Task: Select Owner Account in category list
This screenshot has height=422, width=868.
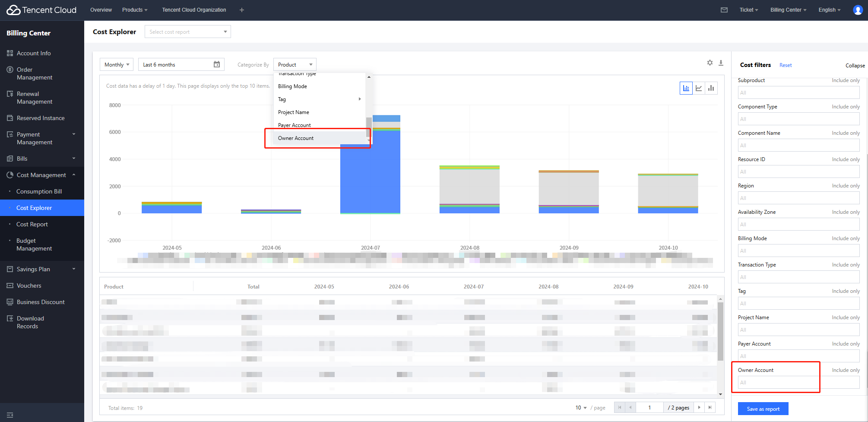Action: click(296, 138)
